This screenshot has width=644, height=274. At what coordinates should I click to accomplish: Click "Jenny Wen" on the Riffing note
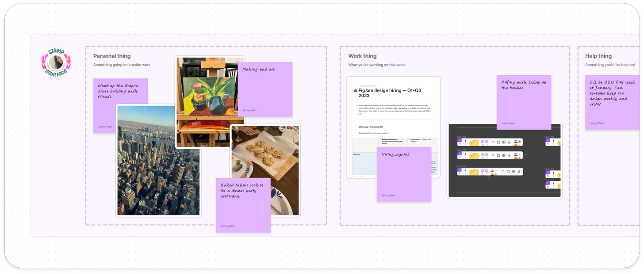tap(508, 123)
